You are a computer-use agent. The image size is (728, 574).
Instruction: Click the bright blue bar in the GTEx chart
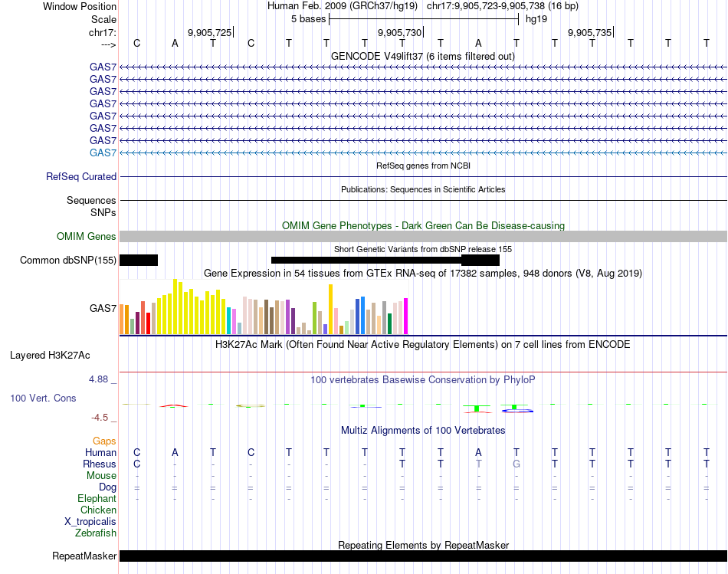point(363,315)
